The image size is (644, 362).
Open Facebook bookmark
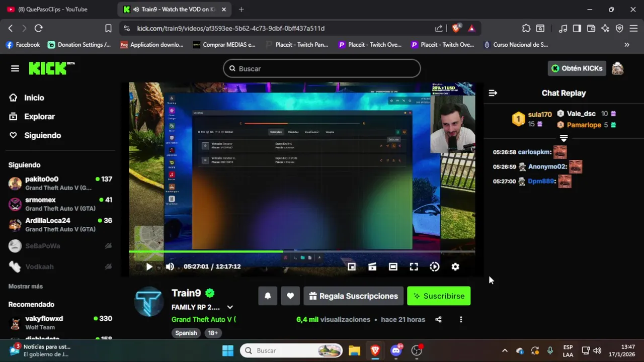point(23,45)
